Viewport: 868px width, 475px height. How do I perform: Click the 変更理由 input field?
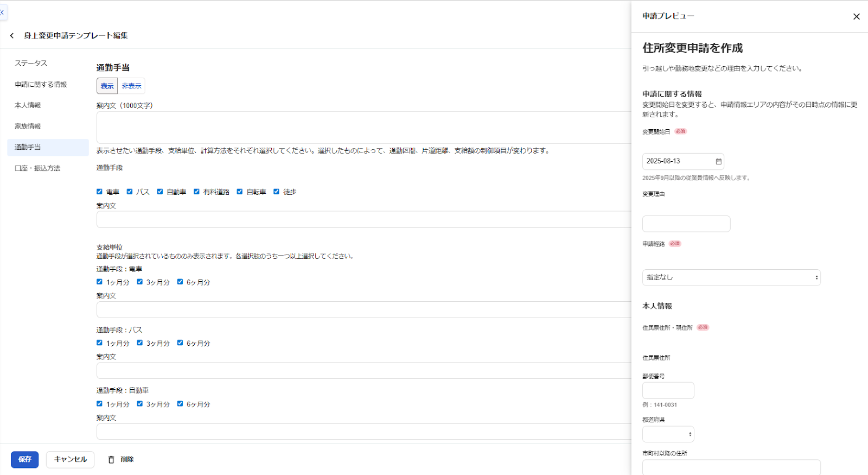(686, 224)
